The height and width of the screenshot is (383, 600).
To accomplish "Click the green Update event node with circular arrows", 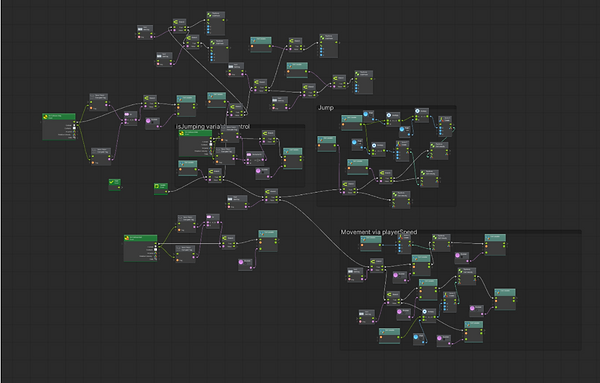I will 161,189.
